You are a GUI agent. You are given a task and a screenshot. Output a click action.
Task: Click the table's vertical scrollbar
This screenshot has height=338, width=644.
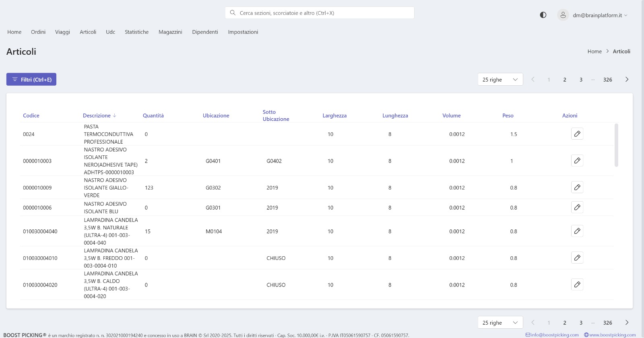616,145
